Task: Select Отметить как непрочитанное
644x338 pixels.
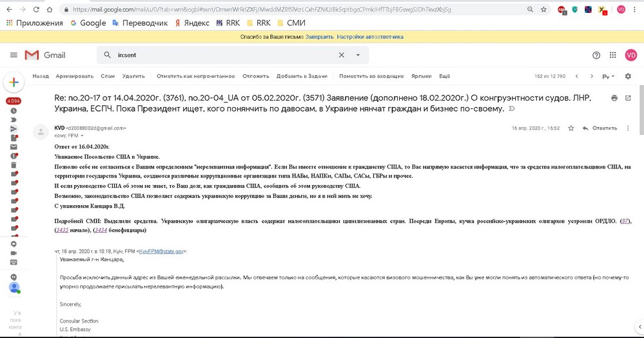Action: tap(195, 76)
